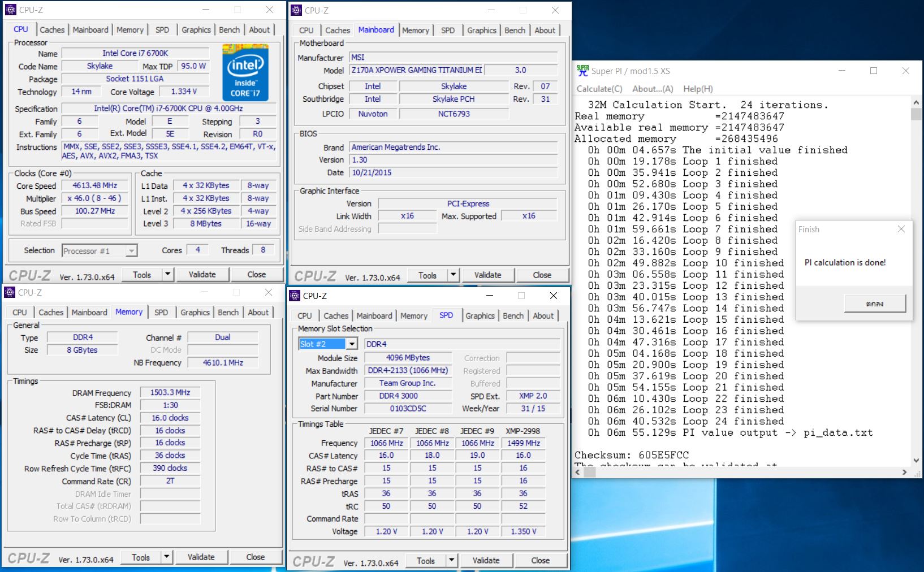Image resolution: width=924 pixels, height=572 pixels.
Task: Switch to About tab in the SPD tab window
Action: pos(543,315)
